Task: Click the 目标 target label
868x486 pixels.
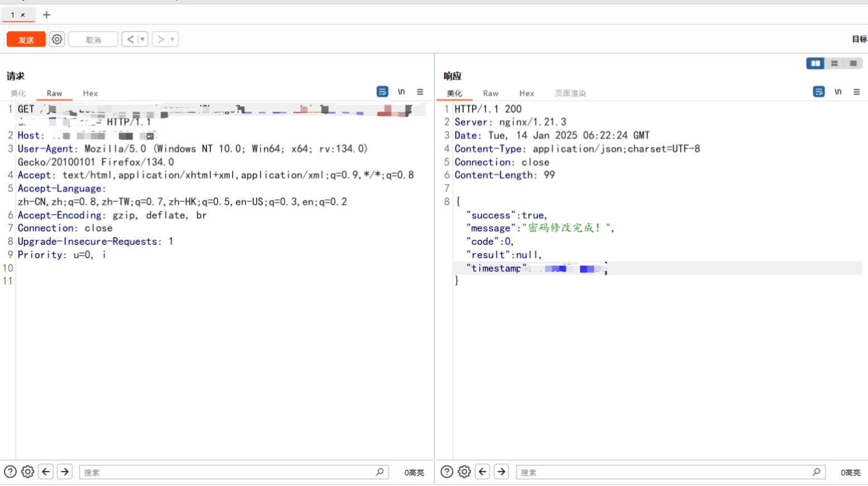Action: tap(860, 39)
